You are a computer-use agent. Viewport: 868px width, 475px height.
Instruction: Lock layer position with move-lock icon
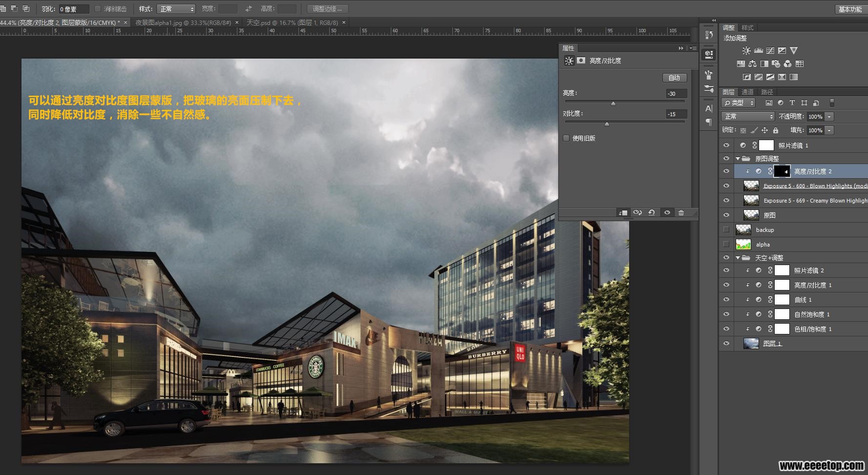(764, 130)
